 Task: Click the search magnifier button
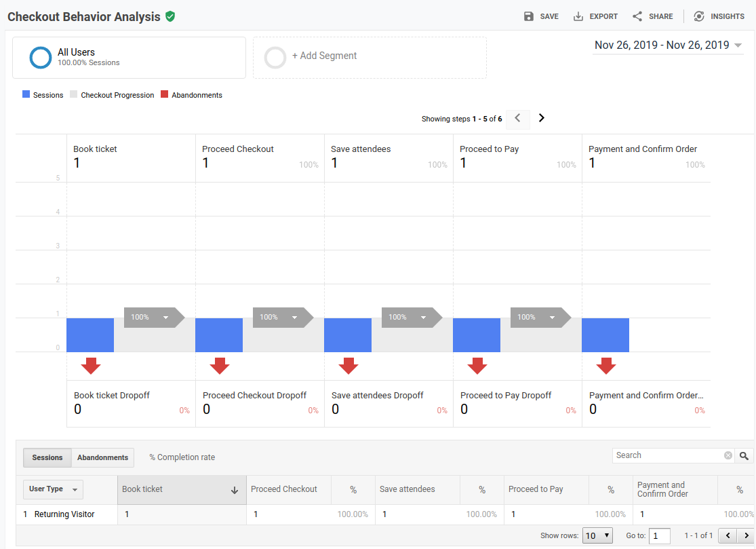point(744,456)
